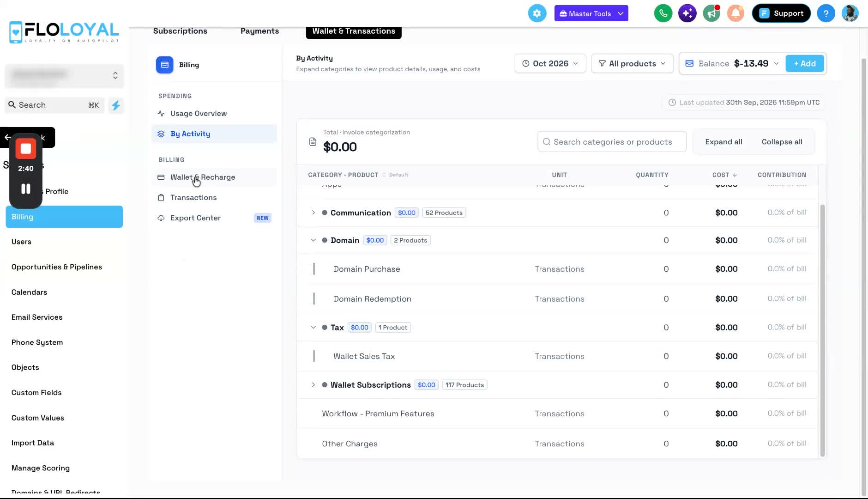Click the sidebar Search field

tap(55, 105)
